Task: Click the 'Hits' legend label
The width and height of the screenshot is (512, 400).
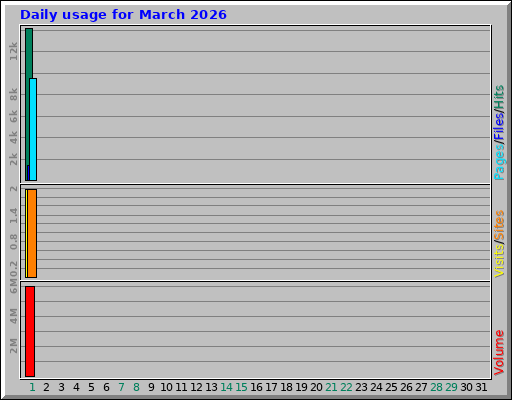Action: 499,97
